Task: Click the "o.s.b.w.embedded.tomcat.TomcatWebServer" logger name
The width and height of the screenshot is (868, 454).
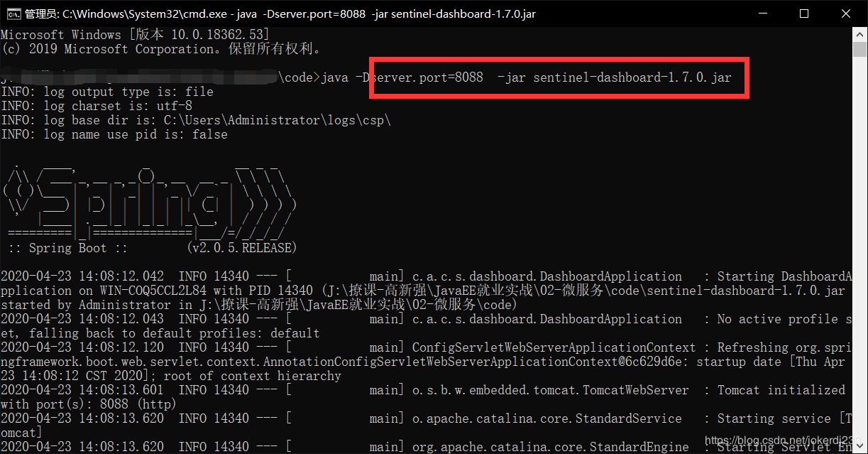Action: (x=551, y=390)
